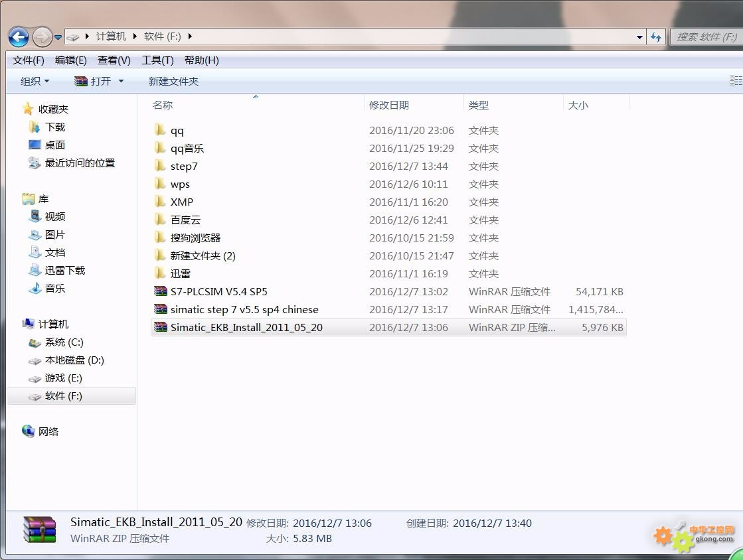Sort by the 名称 column header
Screen dimensions: 743x560
[x=163, y=105]
